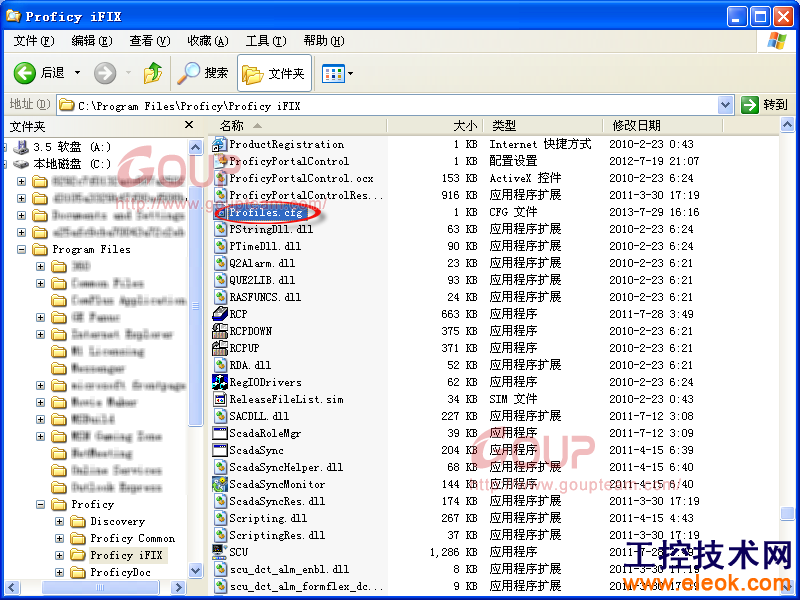Open the 编辑(E) menu
This screenshot has width=800, height=600.
pyautogui.click(x=92, y=41)
